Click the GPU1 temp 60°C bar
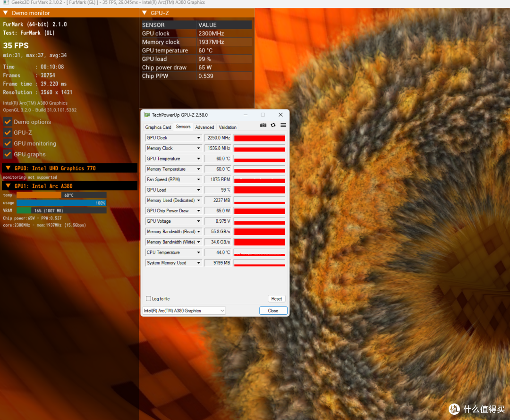Image resolution: width=510 pixels, height=420 pixels. pos(61,195)
